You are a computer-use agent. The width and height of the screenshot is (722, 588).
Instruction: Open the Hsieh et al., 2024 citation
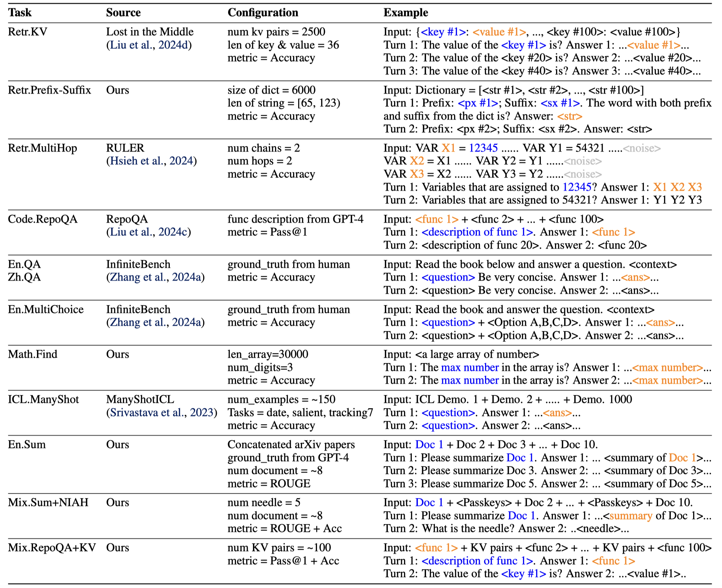click(x=151, y=161)
